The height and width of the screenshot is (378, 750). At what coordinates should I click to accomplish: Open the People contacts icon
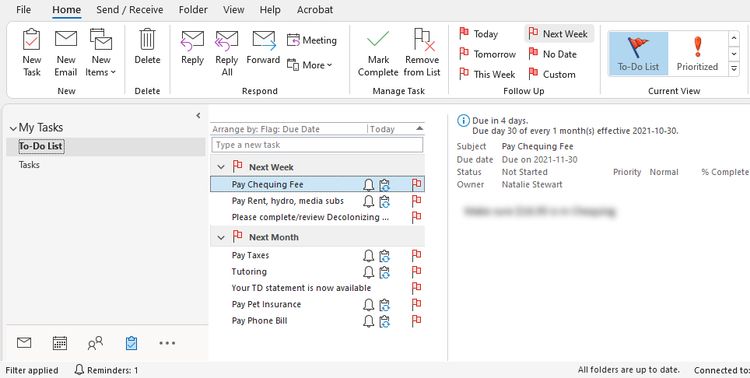[95, 343]
